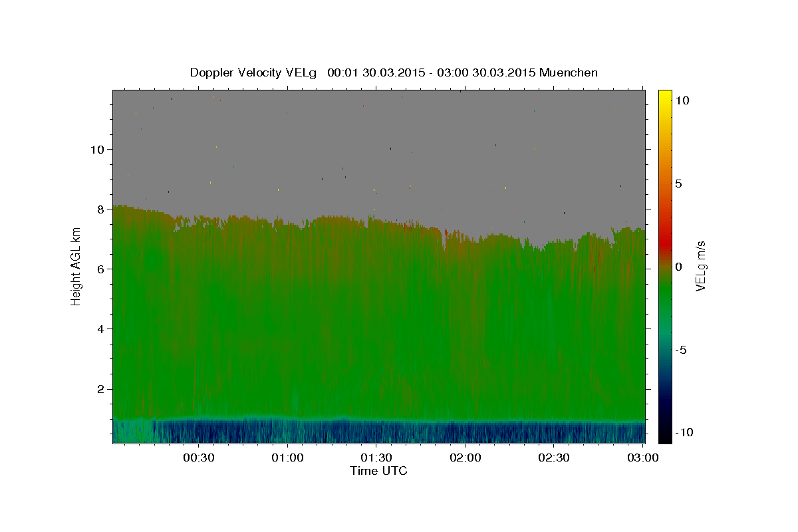Click the 03:00 time tick label

[642, 458]
